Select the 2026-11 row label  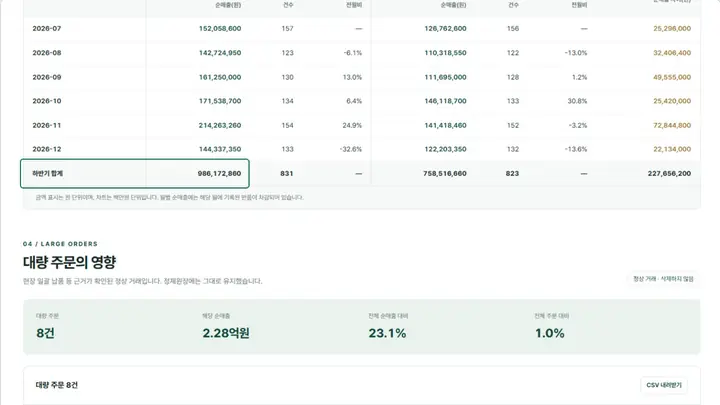click(x=47, y=125)
